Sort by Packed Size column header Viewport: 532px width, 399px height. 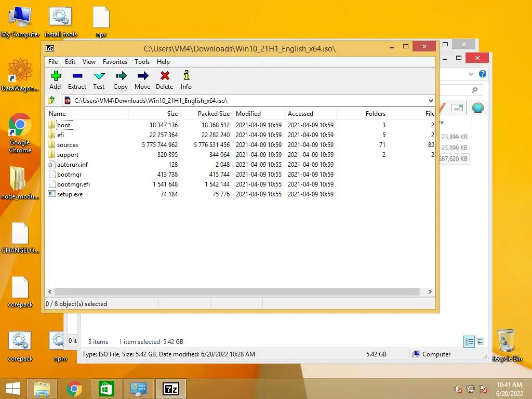(206, 114)
